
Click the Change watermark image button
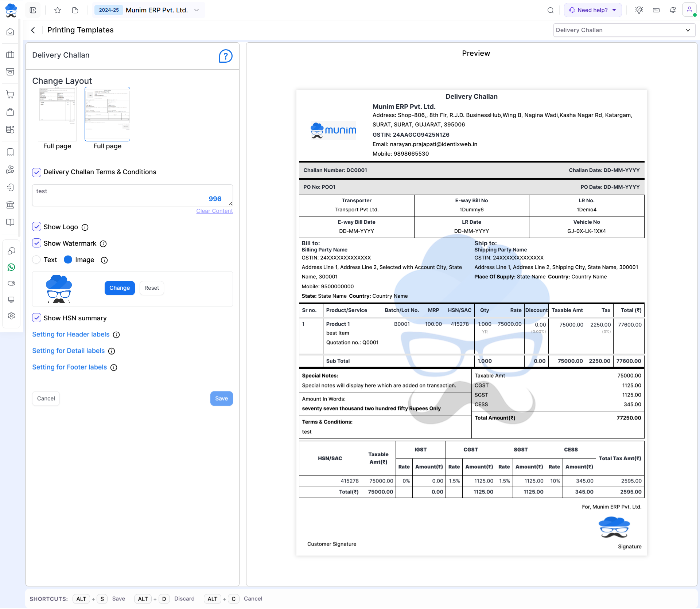[120, 288]
